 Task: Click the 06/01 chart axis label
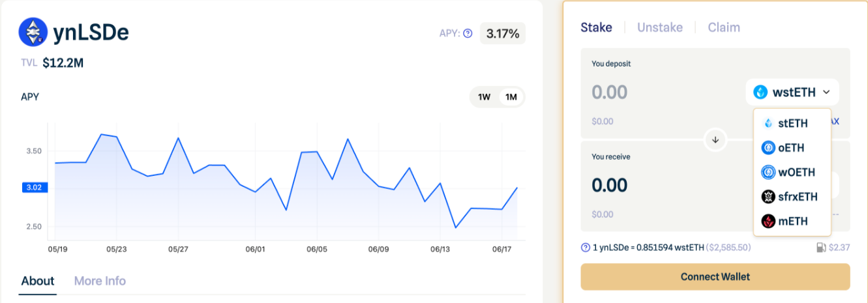click(x=255, y=249)
